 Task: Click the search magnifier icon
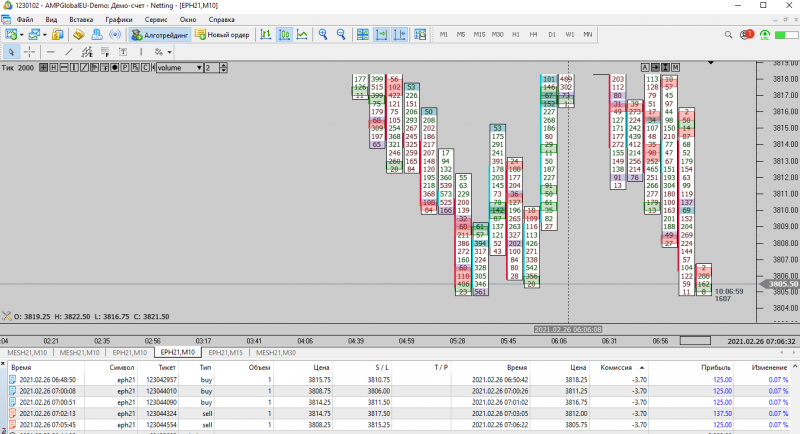(728, 35)
